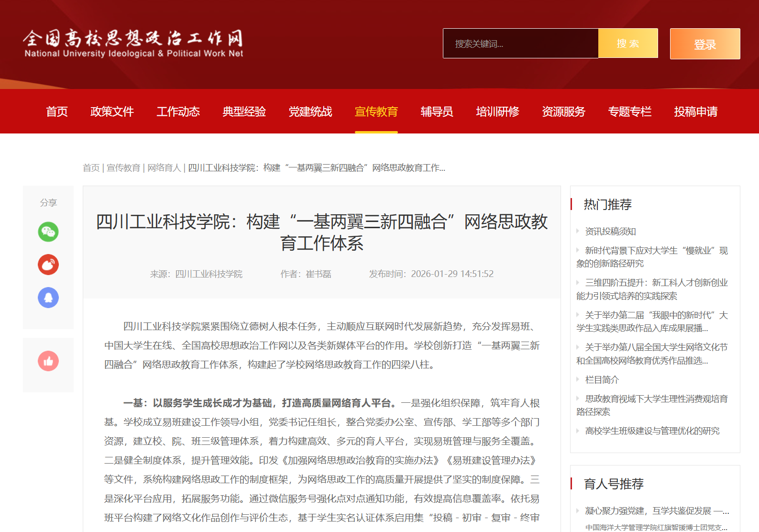Click 网络育人 breadcrumb link
This screenshot has height=532, width=759.
click(x=164, y=168)
